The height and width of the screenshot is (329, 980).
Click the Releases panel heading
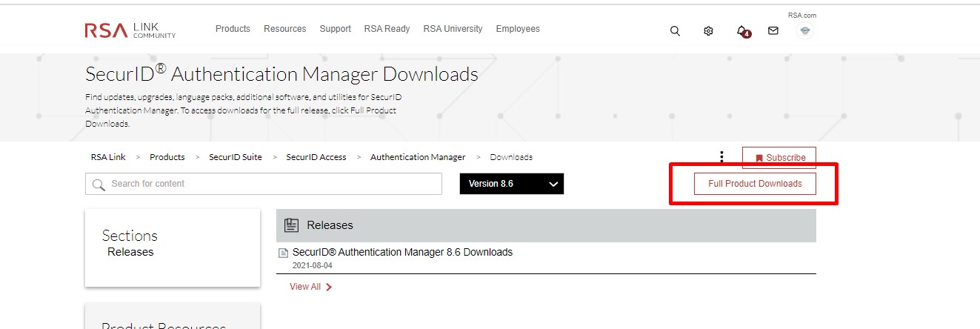pos(330,225)
